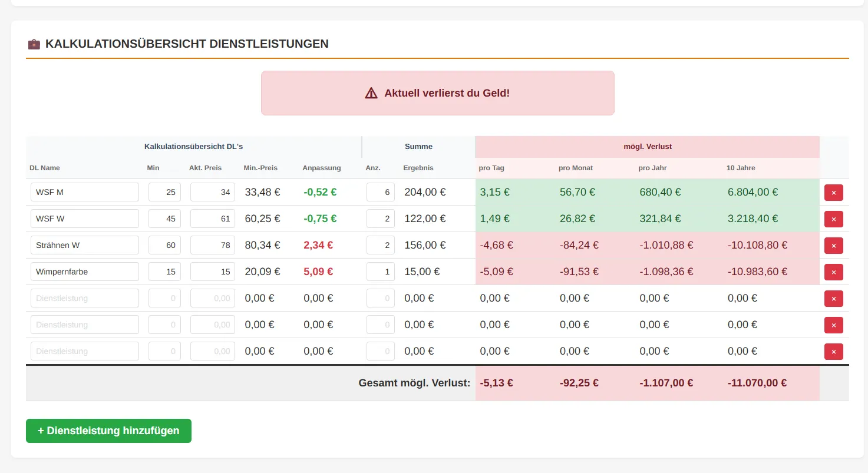Focus the Min field for WSF W
The height and width of the screenshot is (473, 868).
164,219
